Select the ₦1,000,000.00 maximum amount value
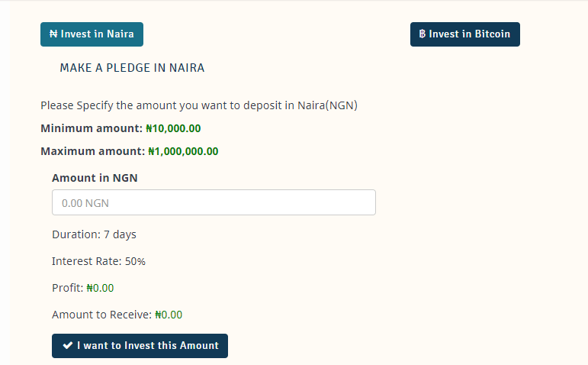Viewport: 588px width, 365px height. [183, 151]
